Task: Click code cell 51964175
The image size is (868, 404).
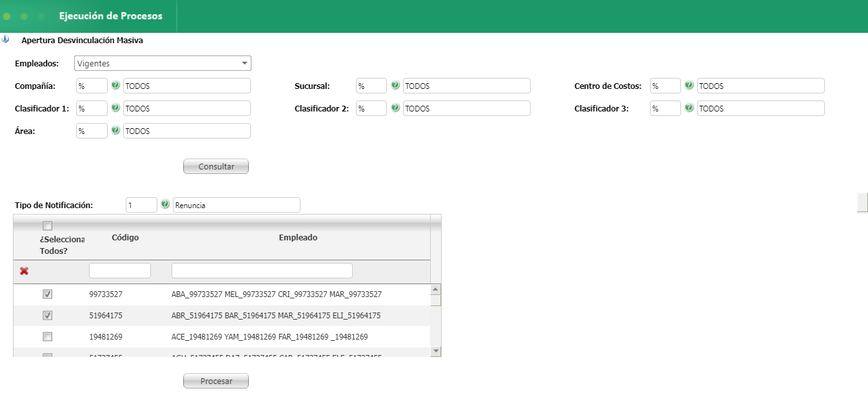Action: tap(106, 316)
